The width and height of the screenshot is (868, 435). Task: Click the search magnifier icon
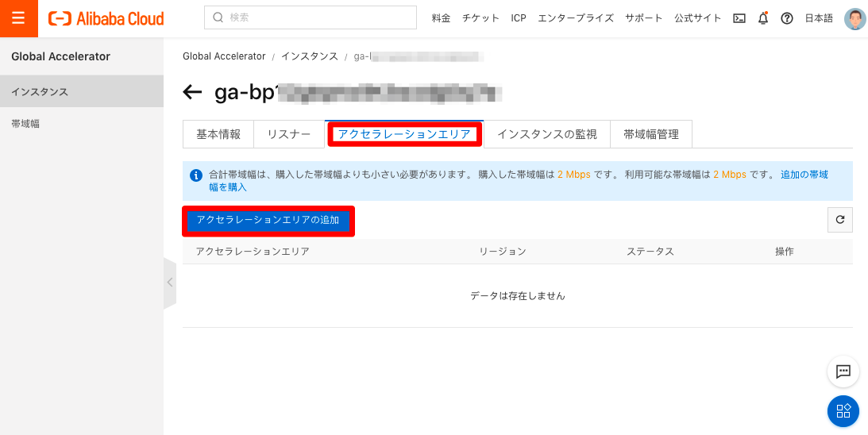coord(218,17)
